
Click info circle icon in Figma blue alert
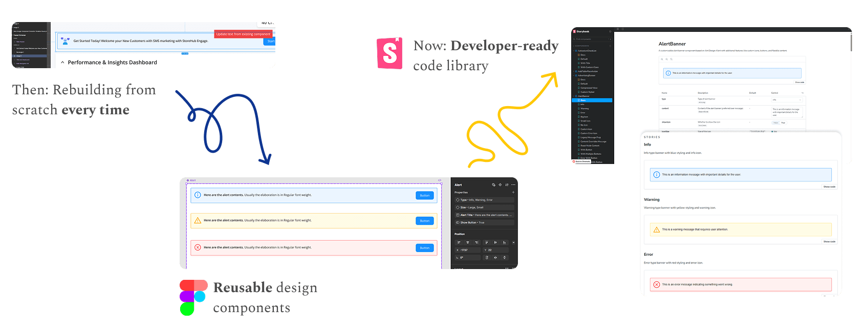click(x=198, y=195)
